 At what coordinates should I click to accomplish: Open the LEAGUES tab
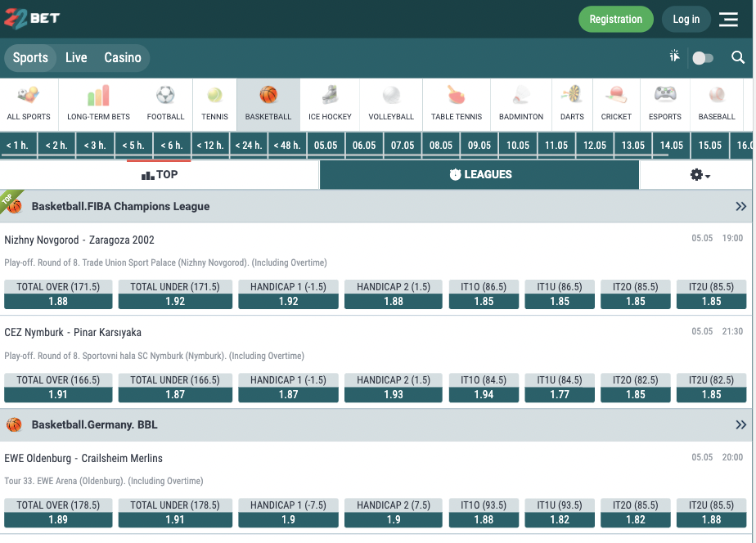[479, 174]
